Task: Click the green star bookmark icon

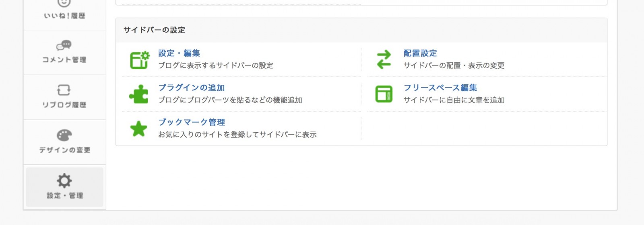Action: point(138,129)
